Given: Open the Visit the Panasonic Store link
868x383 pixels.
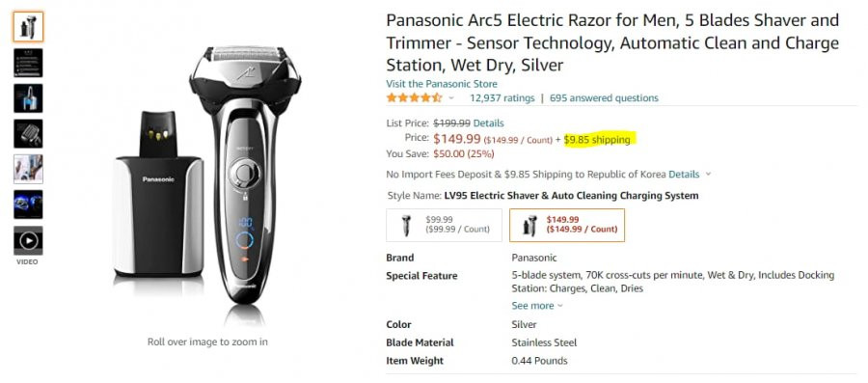Looking at the screenshot, I should (442, 84).
